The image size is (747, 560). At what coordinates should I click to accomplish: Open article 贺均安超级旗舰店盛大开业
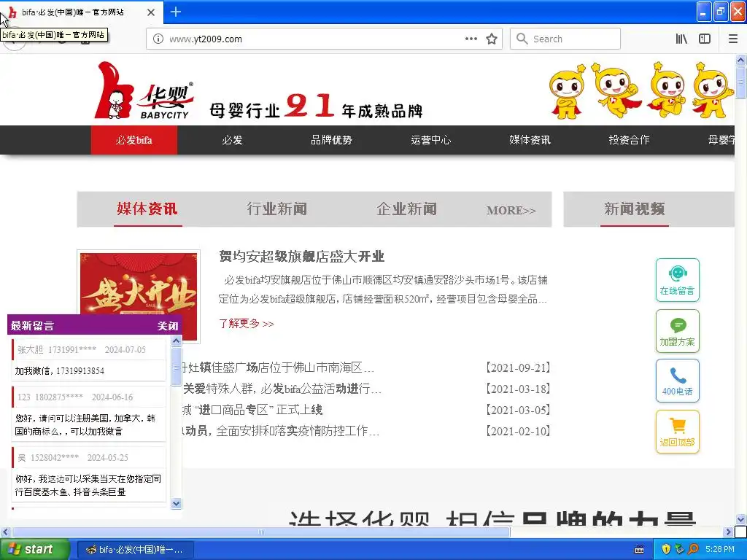pos(301,257)
